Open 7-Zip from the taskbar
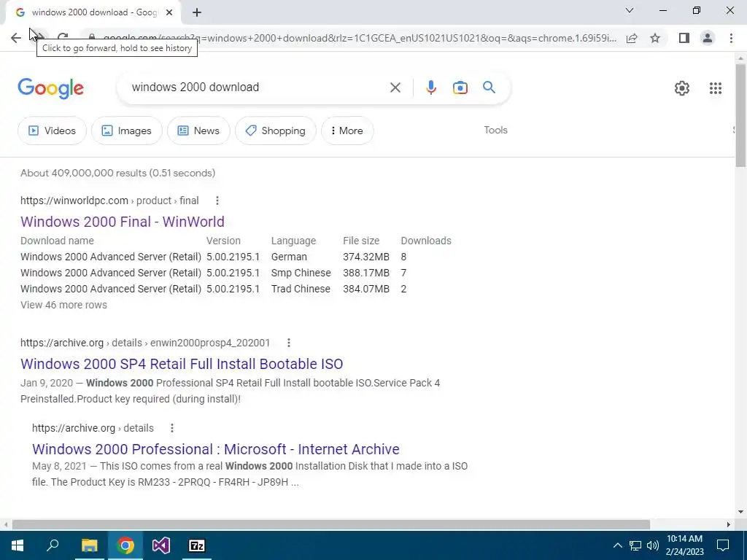 coord(197,545)
